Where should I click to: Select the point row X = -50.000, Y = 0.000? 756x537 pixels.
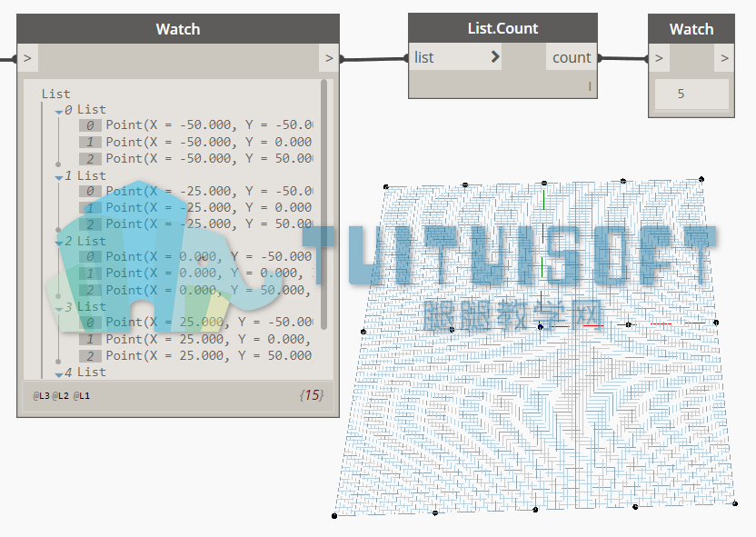(x=196, y=142)
